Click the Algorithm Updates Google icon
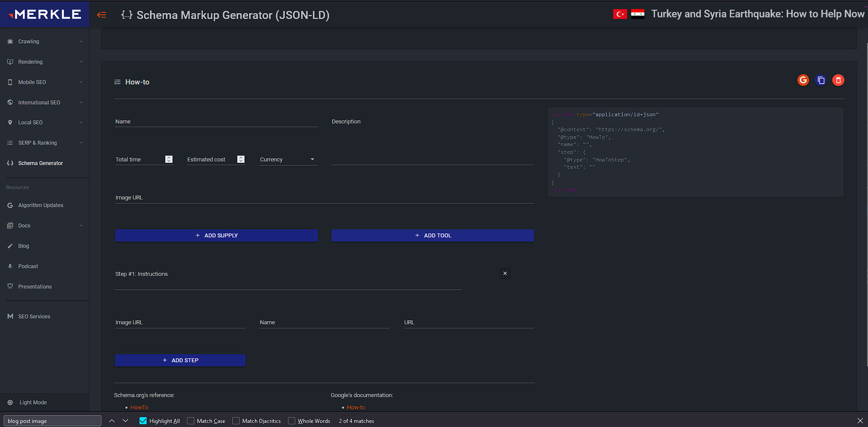Image resolution: width=868 pixels, height=427 pixels. [x=10, y=205]
